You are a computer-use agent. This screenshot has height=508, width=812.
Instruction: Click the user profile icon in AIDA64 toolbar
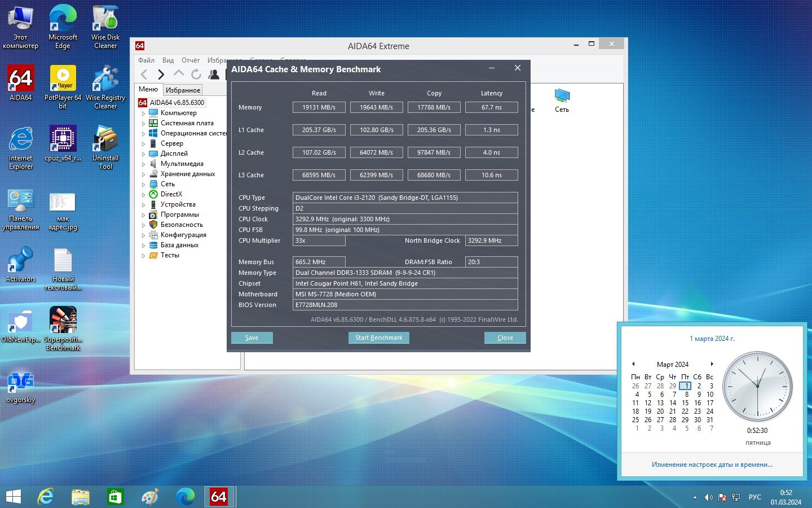[x=214, y=74]
